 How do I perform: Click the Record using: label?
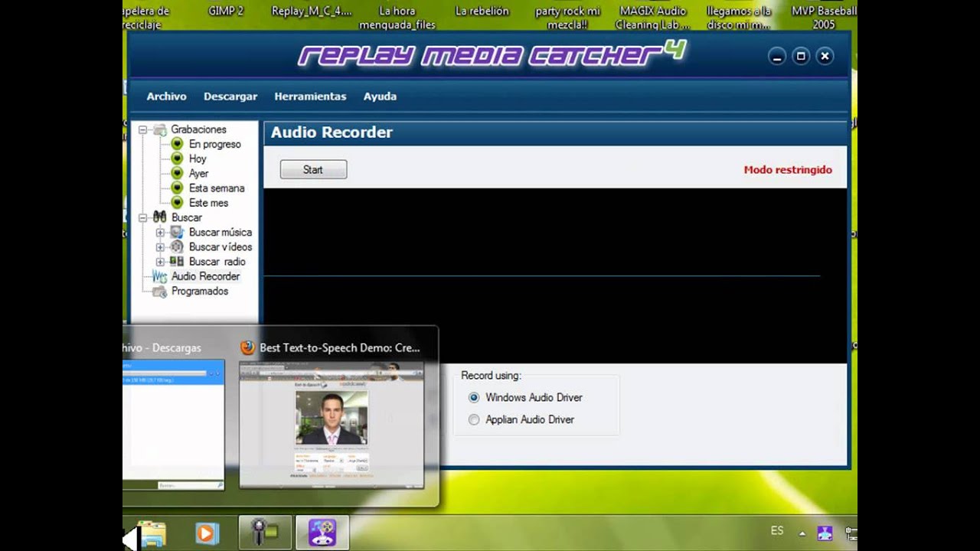point(491,376)
